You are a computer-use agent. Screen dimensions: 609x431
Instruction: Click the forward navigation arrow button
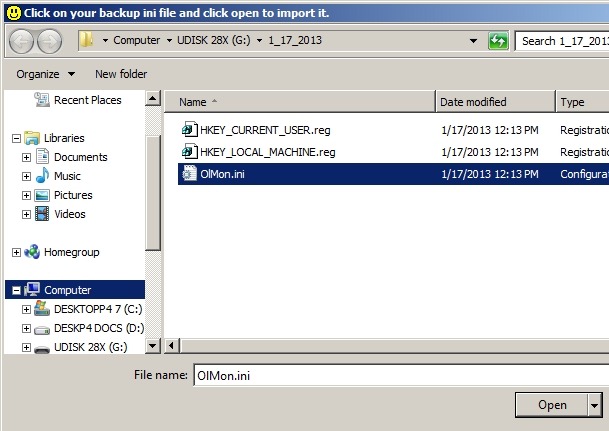pyautogui.click(x=49, y=41)
